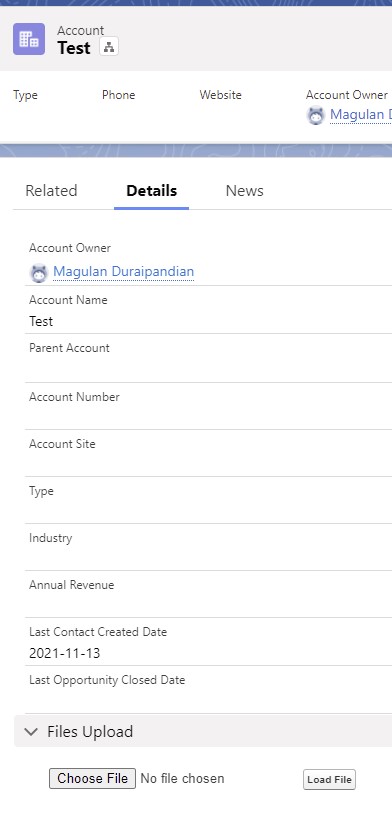The height and width of the screenshot is (830, 392).
Task: Open the News tab
Action: (244, 191)
